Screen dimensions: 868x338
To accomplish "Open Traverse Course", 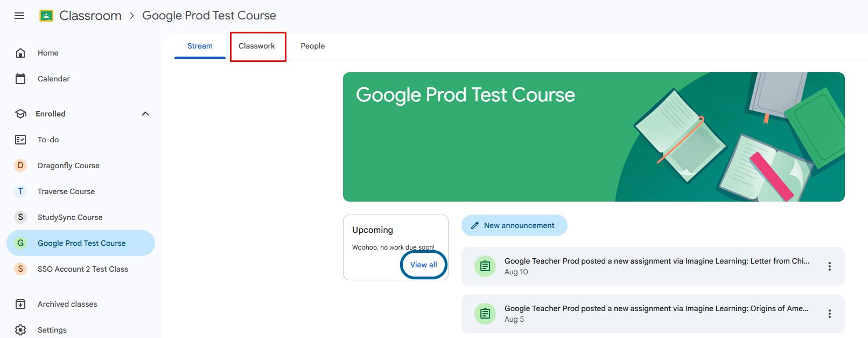I will (x=81, y=191).
